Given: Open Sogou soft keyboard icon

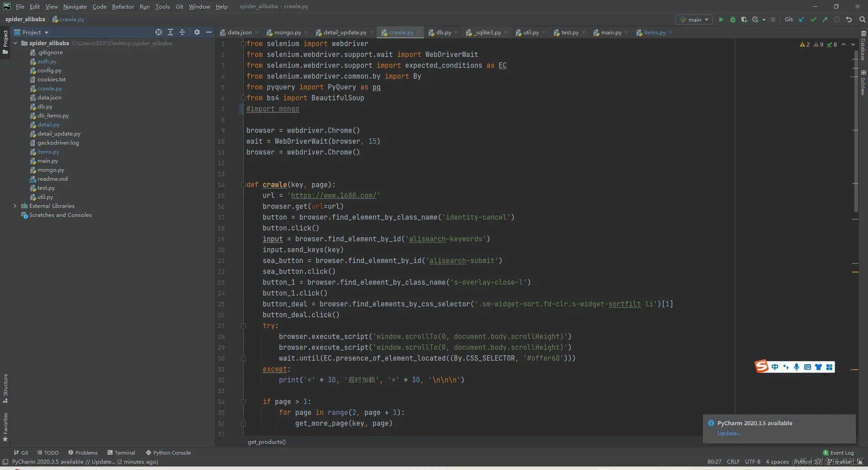Looking at the screenshot, I should (x=807, y=367).
